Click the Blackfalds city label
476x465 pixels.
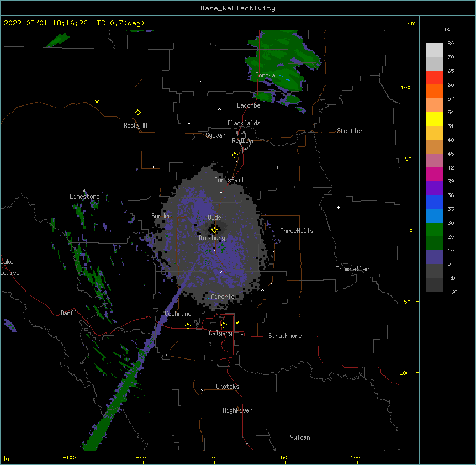tap(244, 123)
